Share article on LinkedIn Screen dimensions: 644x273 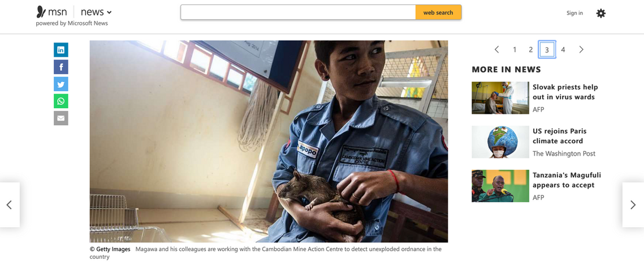point(61,50)
